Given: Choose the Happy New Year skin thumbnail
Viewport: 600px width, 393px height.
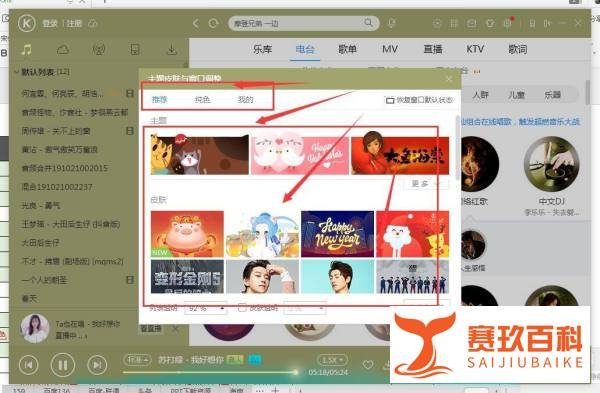Looking at the screenshot, I should (337, 234).
